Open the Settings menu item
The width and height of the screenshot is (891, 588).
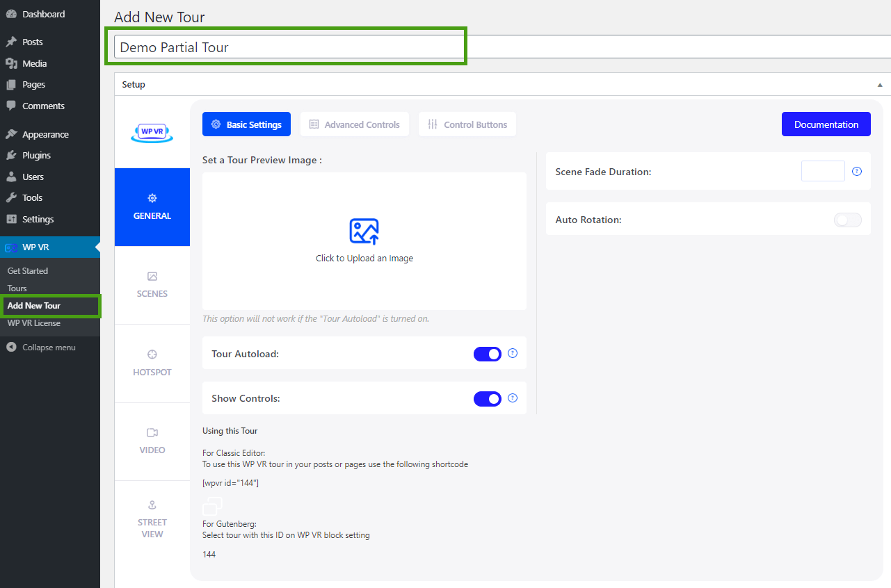point(50,219)
